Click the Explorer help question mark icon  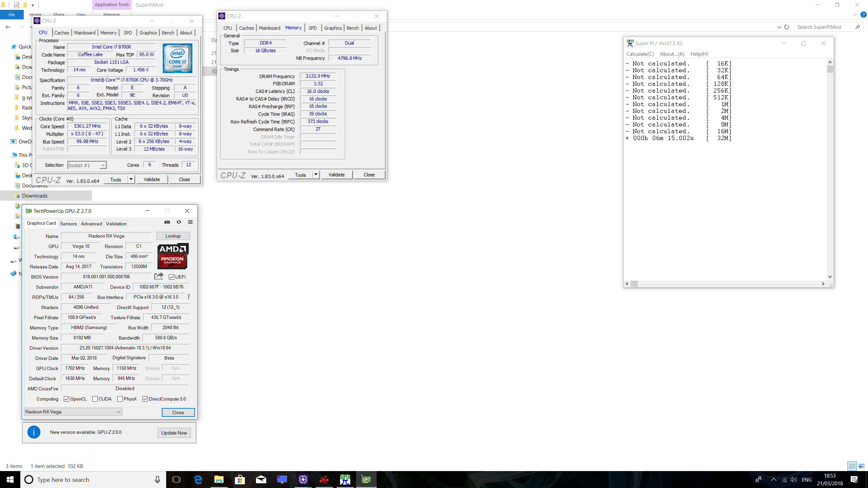click(x=864, y=15)
